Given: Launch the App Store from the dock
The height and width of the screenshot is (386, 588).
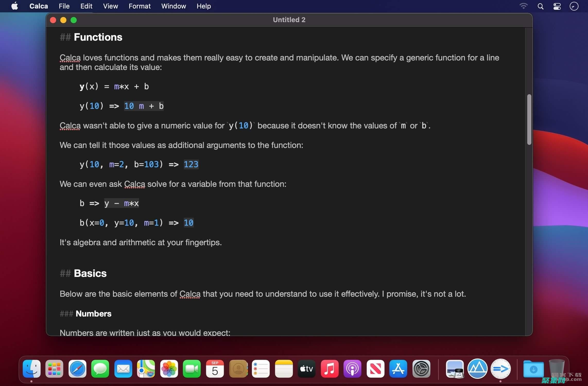Looking at the screenshot, I should 398,369.
